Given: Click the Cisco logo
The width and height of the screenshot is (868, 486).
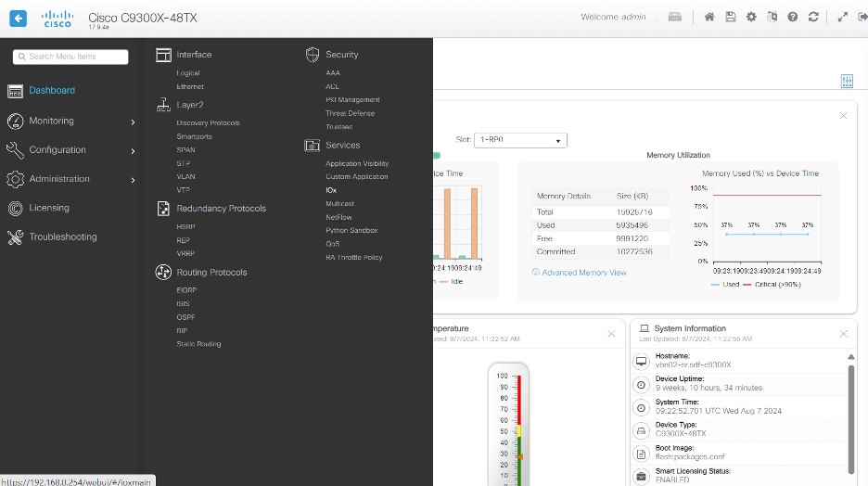Looking at the screenshot, I should 57,19.
